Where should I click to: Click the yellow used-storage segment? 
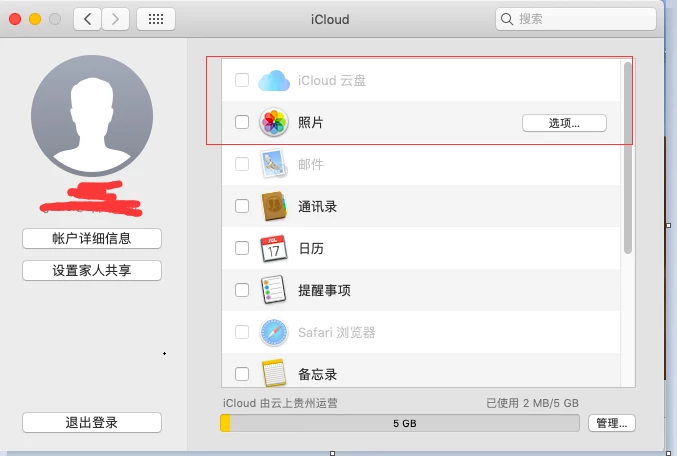tap(225, 423)
